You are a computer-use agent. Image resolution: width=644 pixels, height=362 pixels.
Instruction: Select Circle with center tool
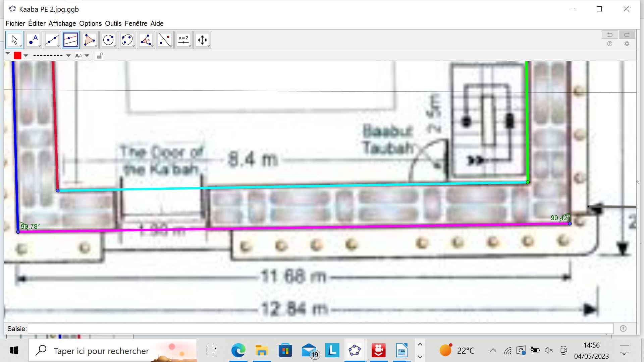click(108, 40)
